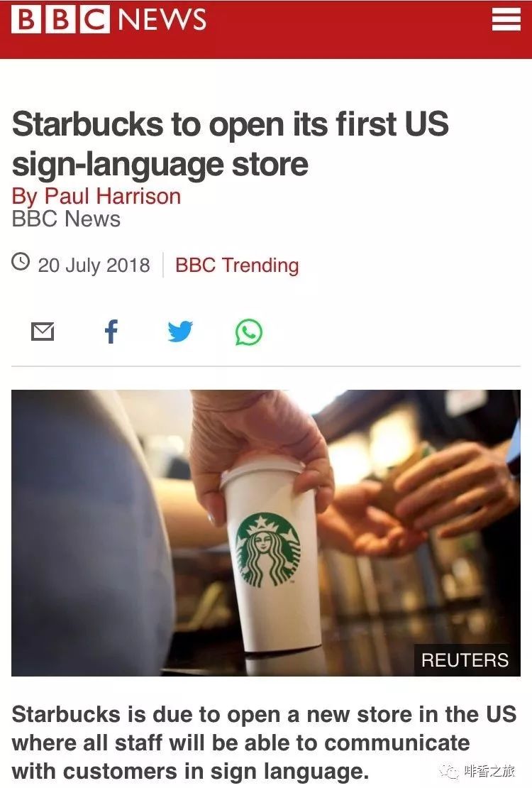This screenshot has width=532, height=788.
Task: Click the red BBC header bar
Action: [x=266, y=29]
